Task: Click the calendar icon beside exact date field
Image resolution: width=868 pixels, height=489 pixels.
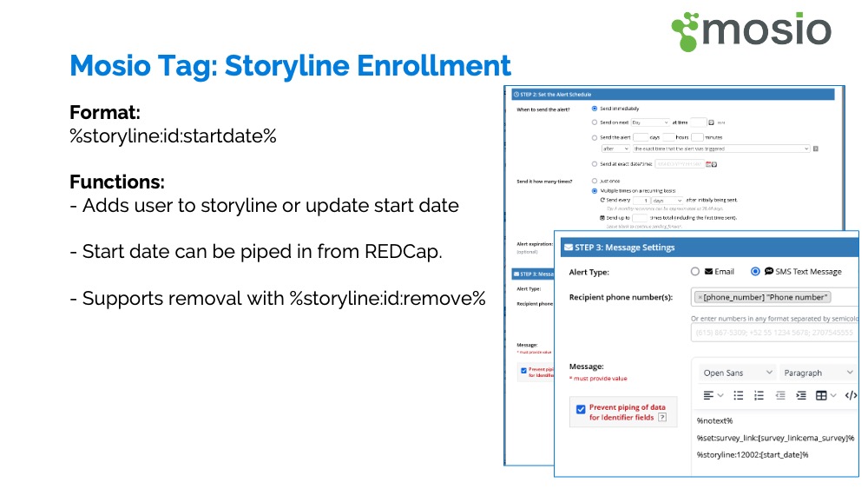Action: (708, 164)
